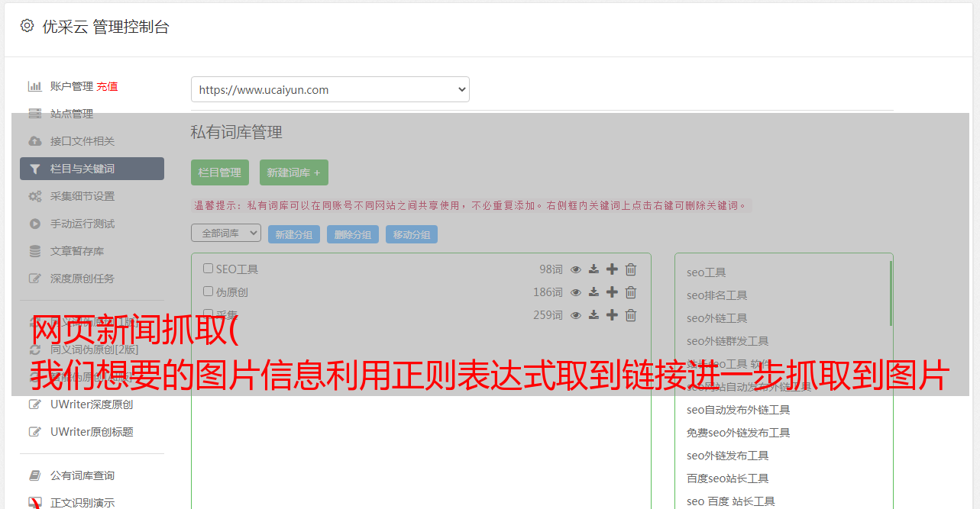Add words to SEO工具 with the plus icon
Screen dimensions: 980x509
(x=612, y=269)
